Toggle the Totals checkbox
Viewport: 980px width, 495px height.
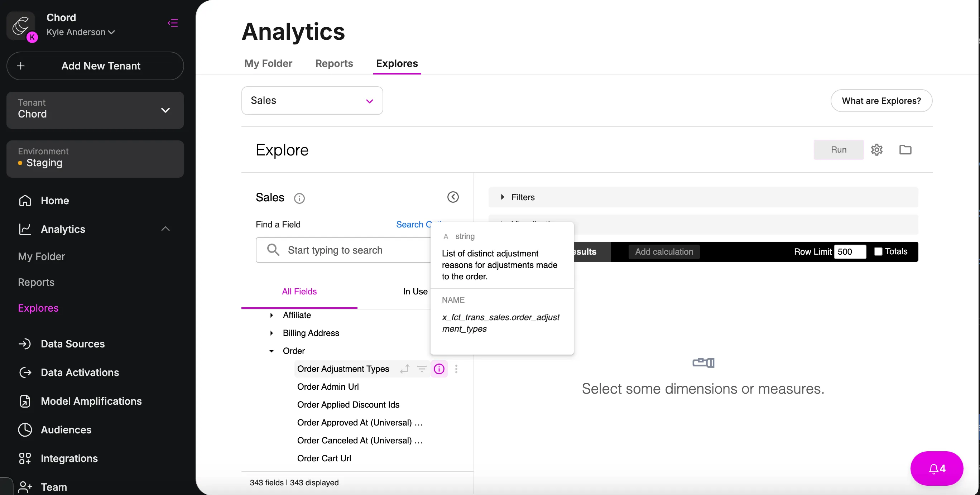click(x=878, y=251)
